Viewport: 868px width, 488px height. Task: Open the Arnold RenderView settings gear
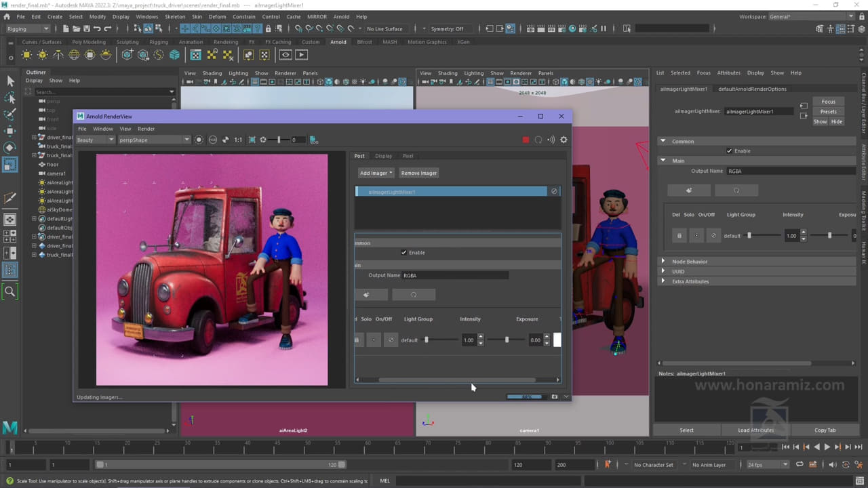[x=564, y=140]
